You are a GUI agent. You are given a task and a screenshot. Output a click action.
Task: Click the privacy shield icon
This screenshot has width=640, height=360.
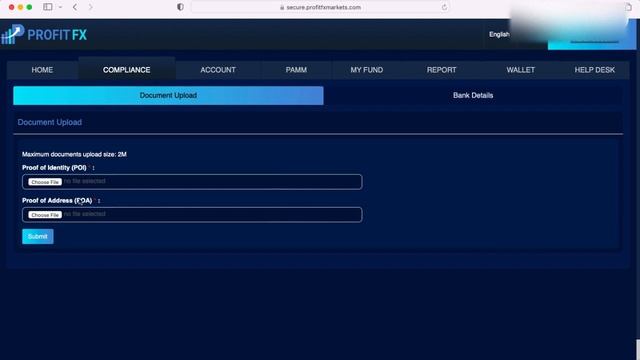(180, 7)
